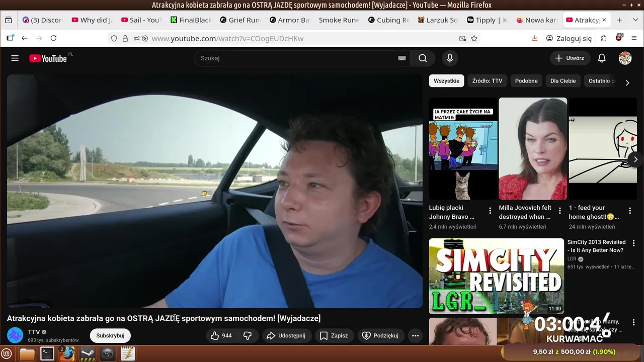Reload the page in Firefox
The image size is (644, 362).
coord(53,38)
